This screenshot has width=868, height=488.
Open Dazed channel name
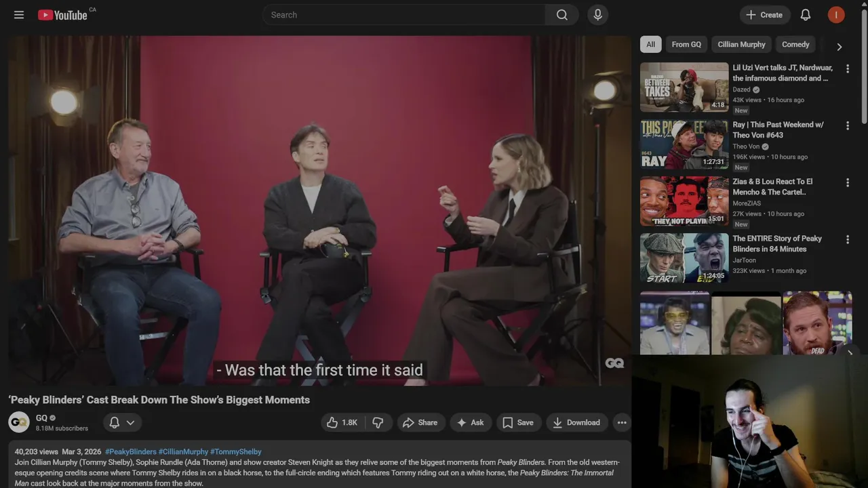coord(741,89)
